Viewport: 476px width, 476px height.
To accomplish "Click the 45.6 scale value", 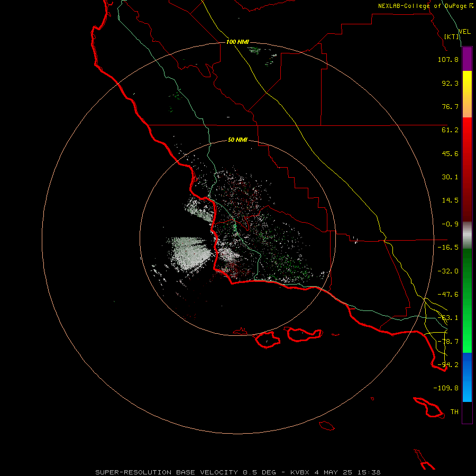I will pos(450,153).
